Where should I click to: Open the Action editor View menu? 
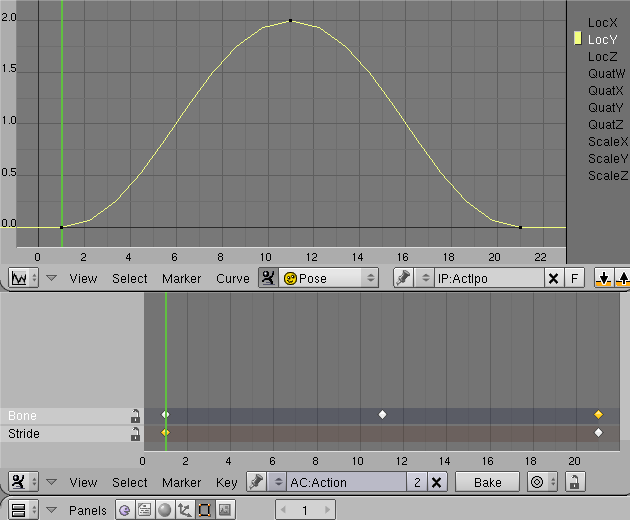point(83,482)
